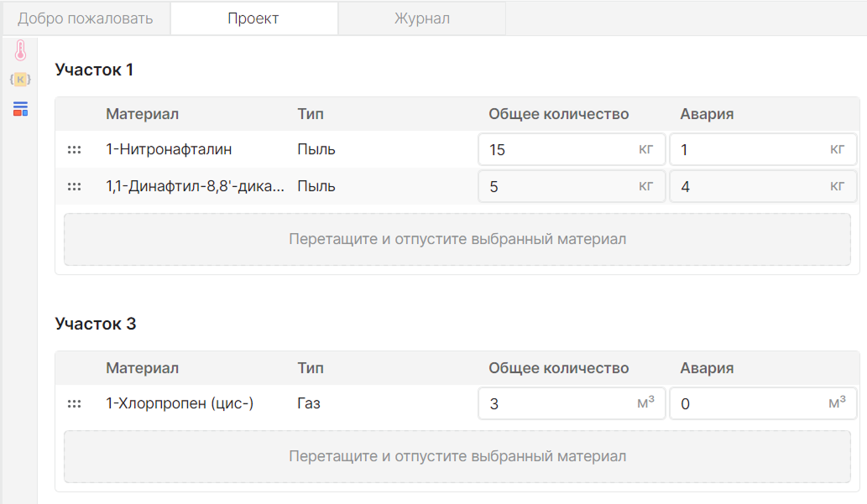Click Тип column header in Участок 1
Viewport: 867px width, 504px height.
click(x=311, y=114)
